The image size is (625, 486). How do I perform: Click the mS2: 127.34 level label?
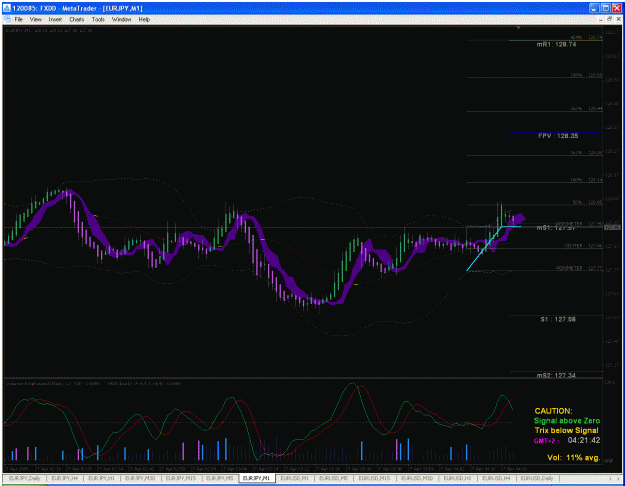(556, 375)
